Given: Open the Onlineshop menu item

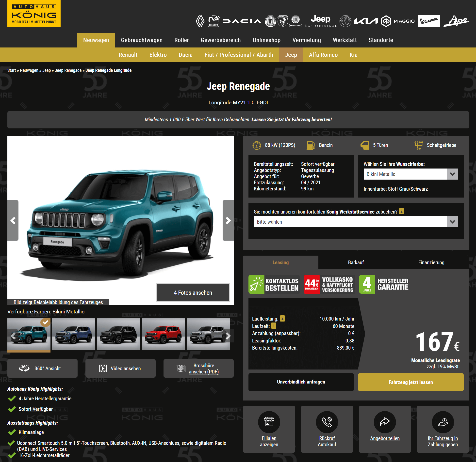Looking at the screenshot, I should click(267, 40).
